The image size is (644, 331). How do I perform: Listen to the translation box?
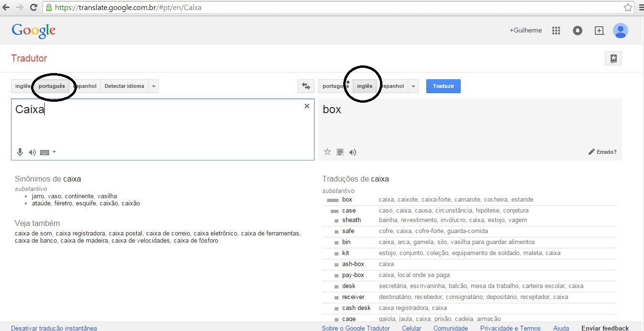[x=353, y=152]
